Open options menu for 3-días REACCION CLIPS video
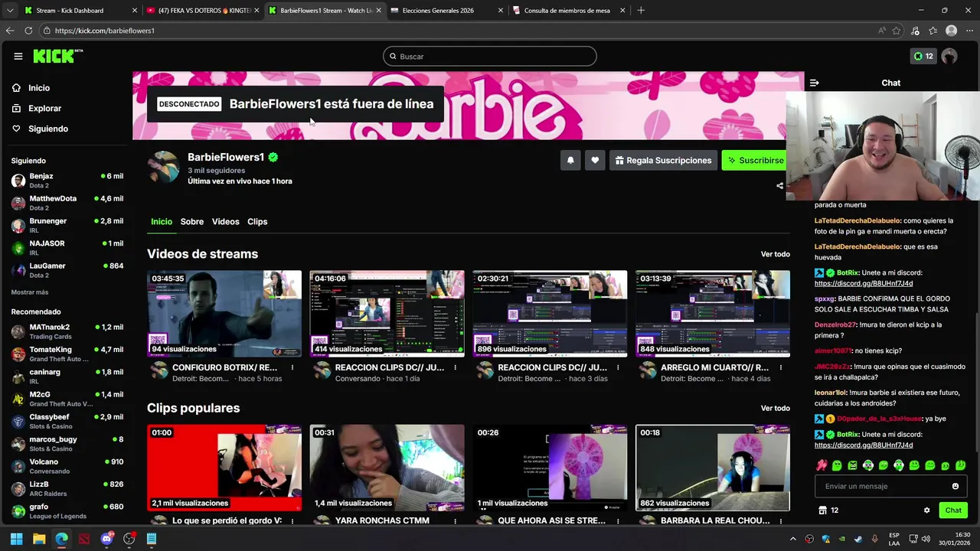 click(618, 367)
